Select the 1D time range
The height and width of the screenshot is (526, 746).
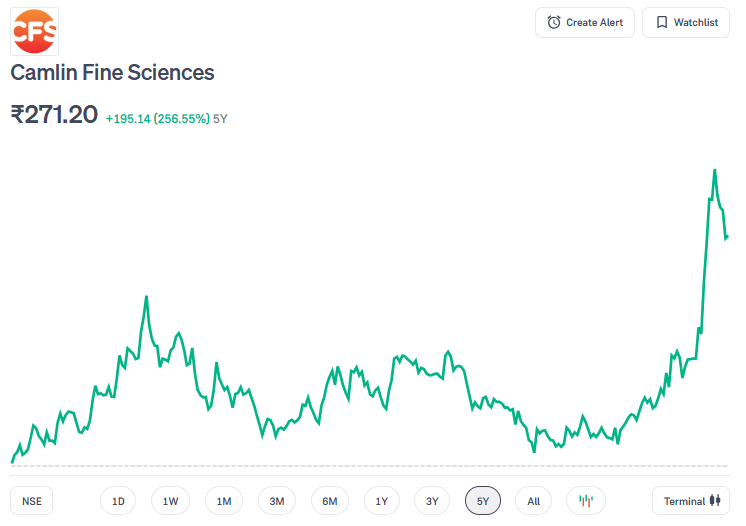tap(118, 501)
